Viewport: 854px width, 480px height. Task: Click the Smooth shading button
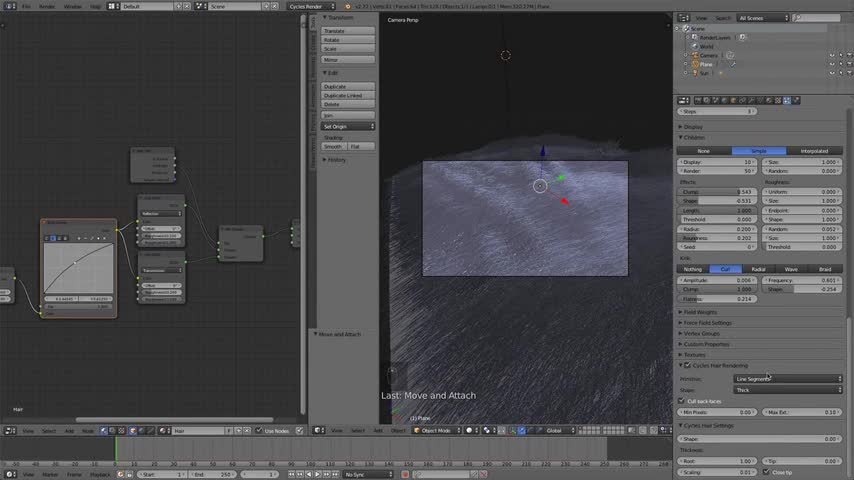[334, 147]
